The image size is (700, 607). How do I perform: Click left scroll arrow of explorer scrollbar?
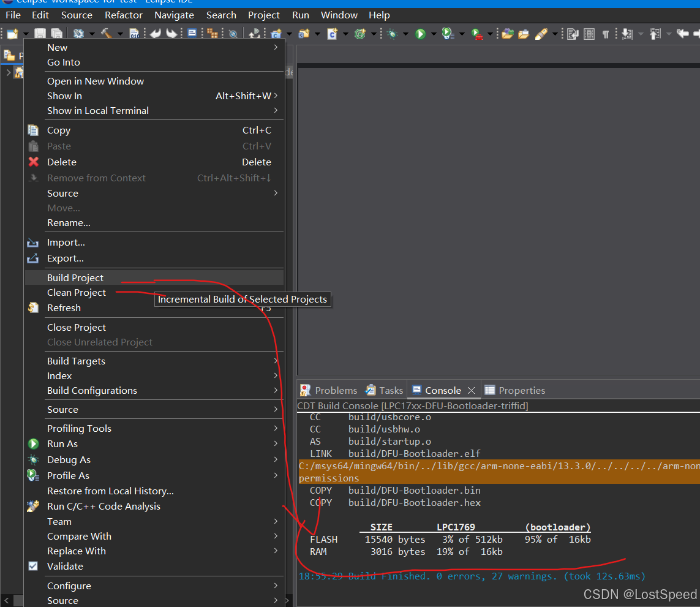click(6, 600)
